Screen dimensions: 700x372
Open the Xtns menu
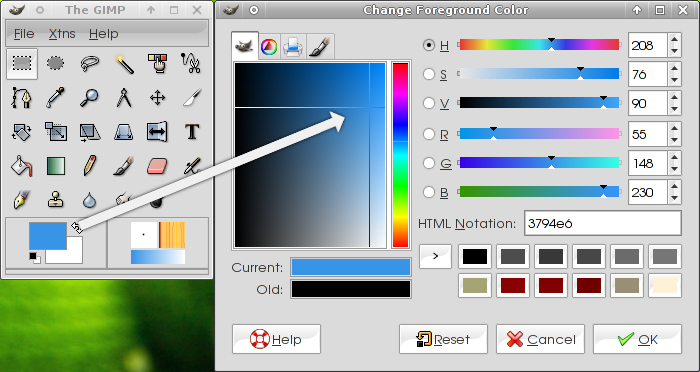pos(62,33)
